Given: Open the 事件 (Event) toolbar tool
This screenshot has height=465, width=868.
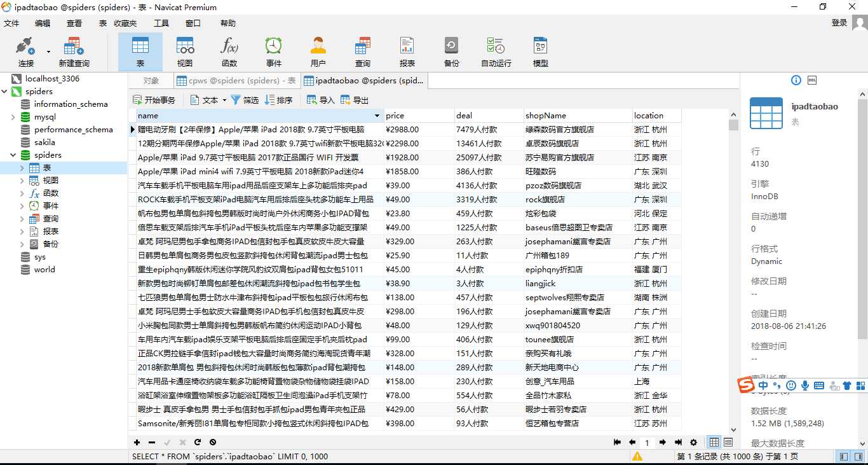Looking at the screenshot, I should point(274,52).
